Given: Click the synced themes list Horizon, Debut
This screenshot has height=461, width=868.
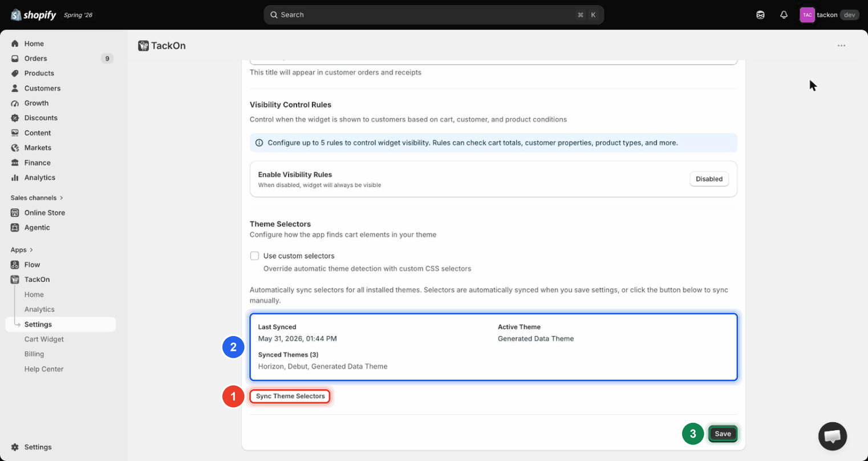Looking at the screenshot, I should click(x=322, y=366).
